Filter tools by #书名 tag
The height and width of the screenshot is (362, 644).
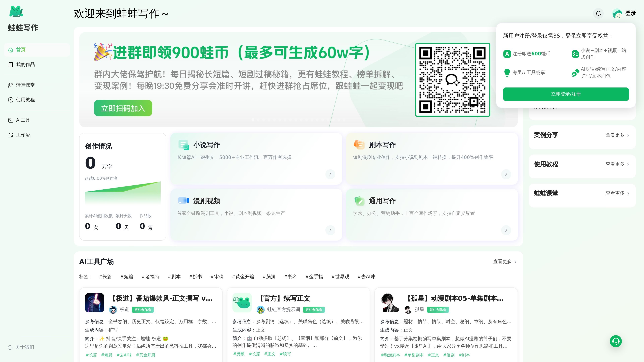[x=290, y=277]
